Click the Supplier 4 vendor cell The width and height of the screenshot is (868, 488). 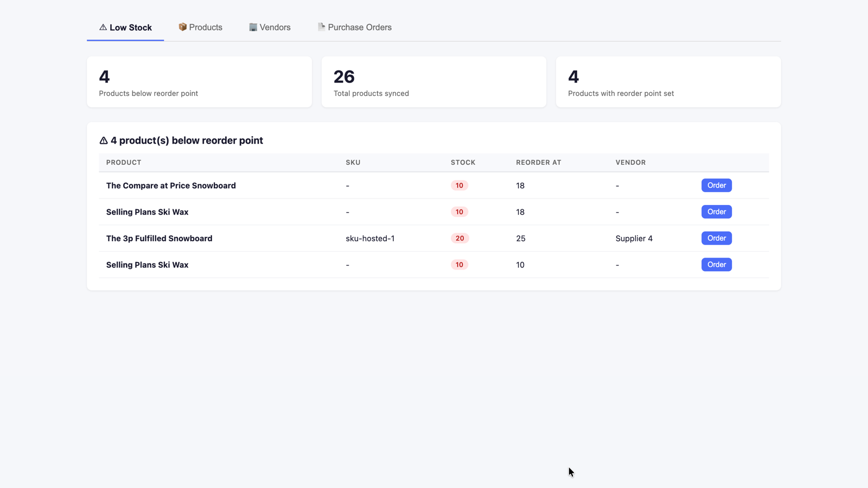[634, 239]
